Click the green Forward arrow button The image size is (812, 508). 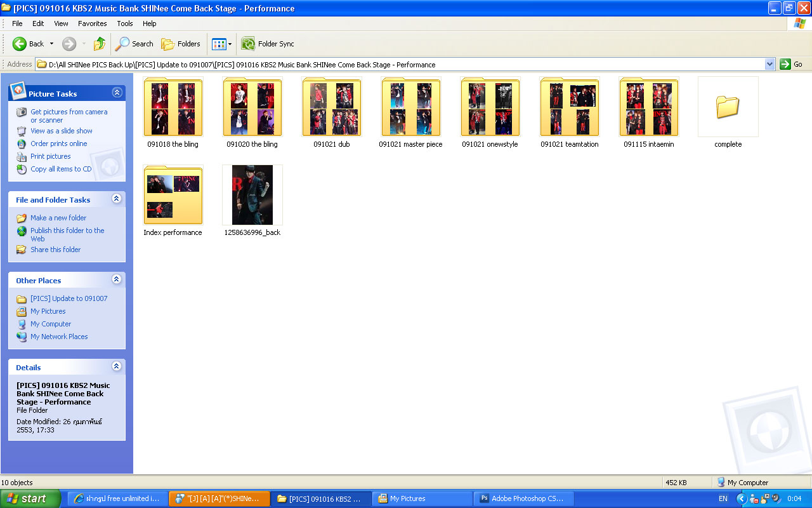(69, 44)
